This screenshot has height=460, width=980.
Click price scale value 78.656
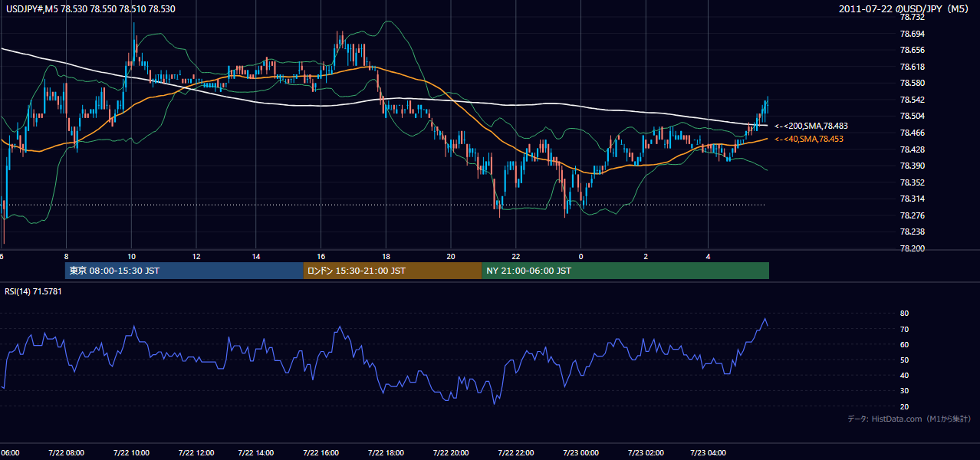(912, 51)
